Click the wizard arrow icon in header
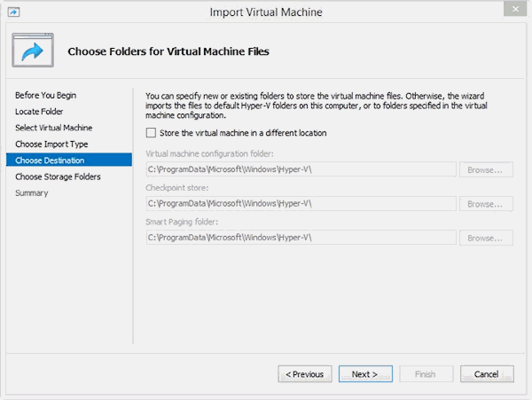 33,51
